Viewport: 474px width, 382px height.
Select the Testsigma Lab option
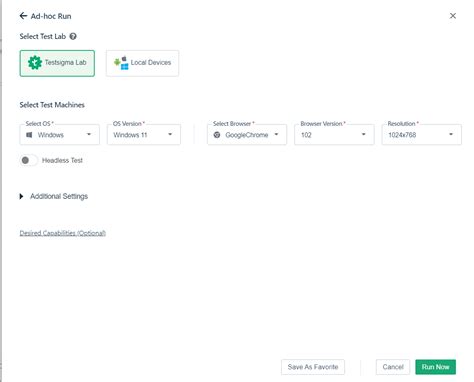pyautogui.click(x=57, y=63)
